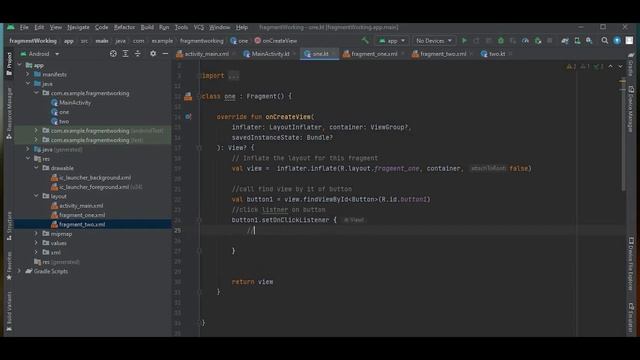This screenshot has width=640, height=360.
Task: Open the Android view dropdown in Project panel
Action: click(x=40, y=53)
